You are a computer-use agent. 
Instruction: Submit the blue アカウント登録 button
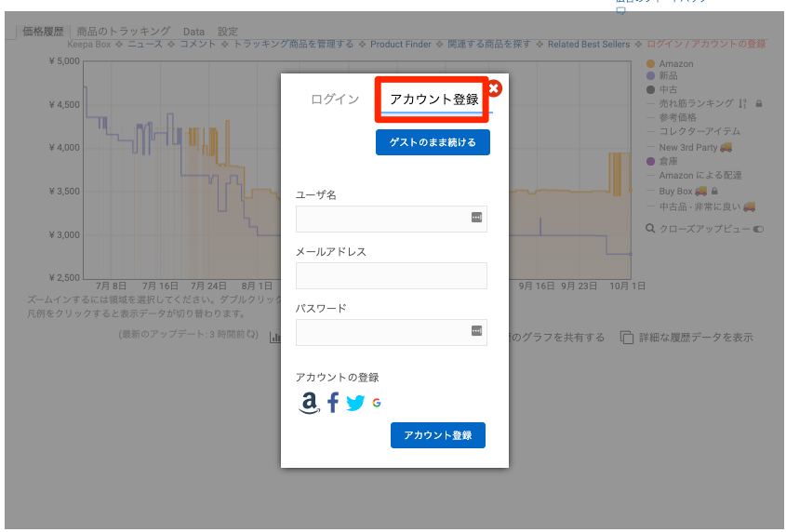click(437, 435)
